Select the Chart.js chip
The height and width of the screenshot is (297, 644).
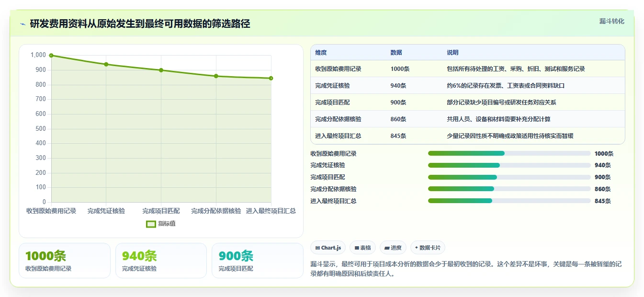(328, 248)
